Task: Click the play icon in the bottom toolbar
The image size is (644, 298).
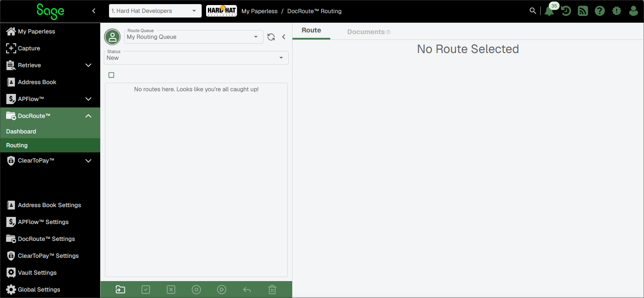Action: [x=222, y=290]
